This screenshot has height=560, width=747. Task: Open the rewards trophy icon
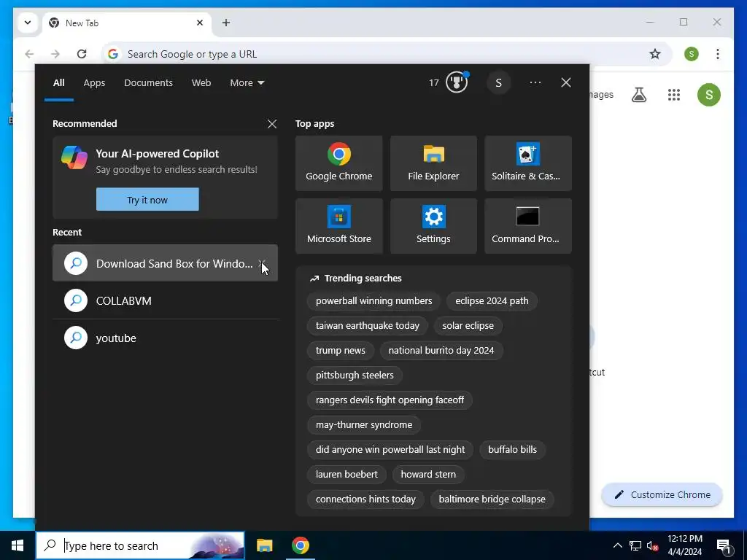(457, 82)
